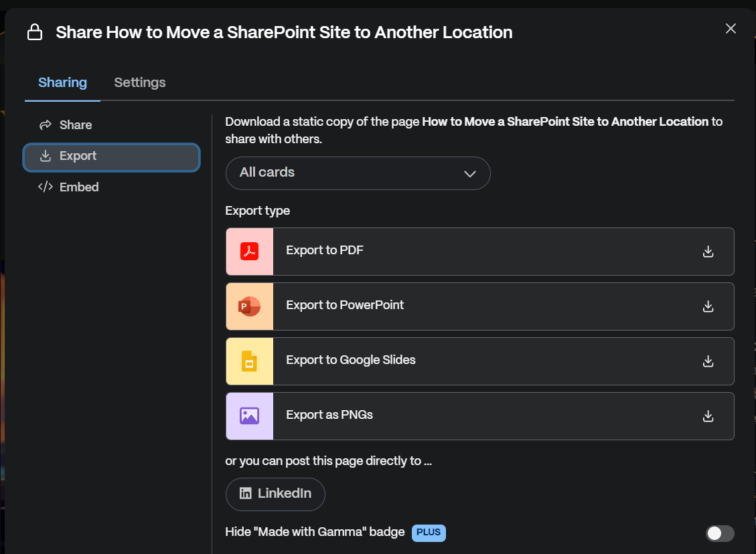Choose Export to Google Slides
The width and height of the screenshot is (756, 554).
pos(479,361)
